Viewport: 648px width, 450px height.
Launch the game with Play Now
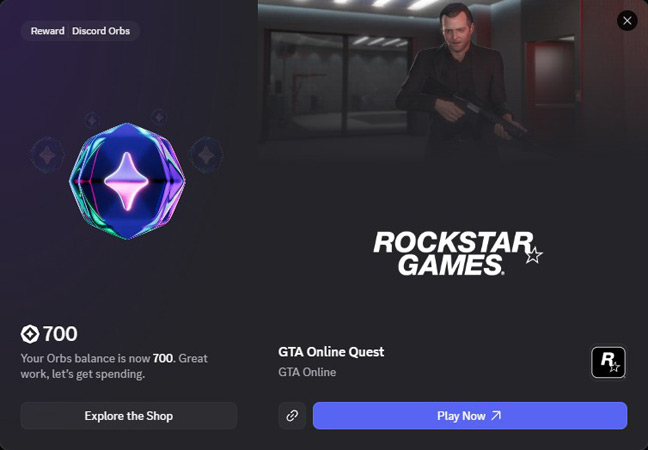coord(470,416)
